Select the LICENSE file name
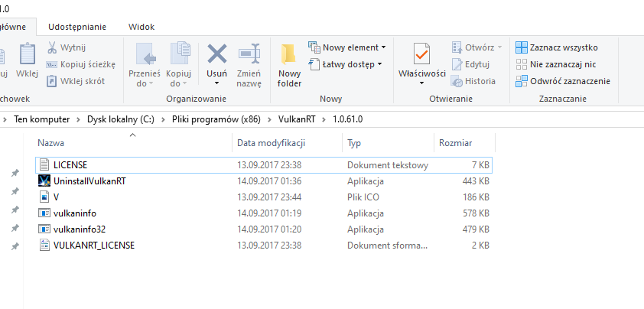This screenshot has width=644, height=309. point(70,165)
